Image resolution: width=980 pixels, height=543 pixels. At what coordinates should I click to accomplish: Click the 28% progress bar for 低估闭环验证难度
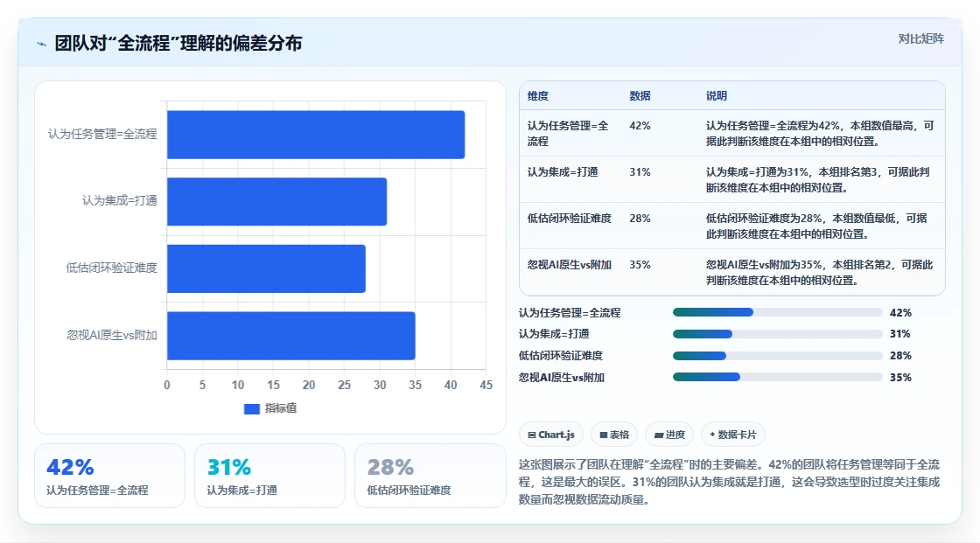778,356
